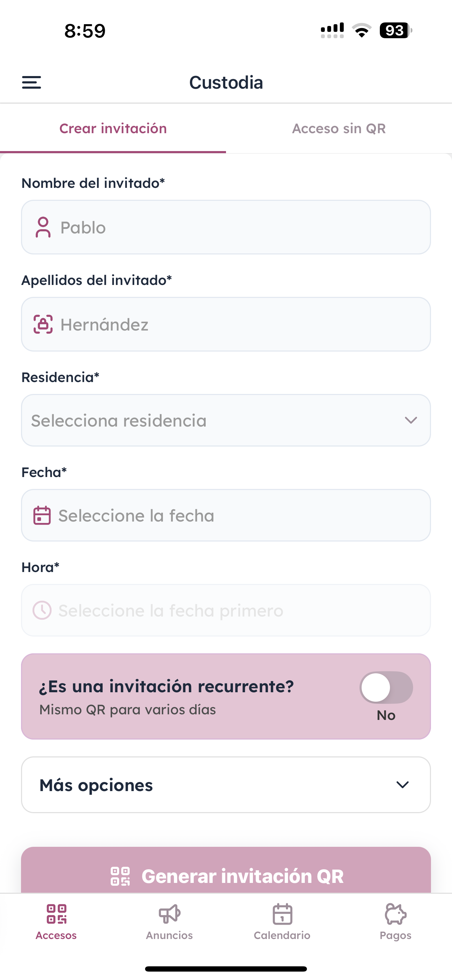Tap the calendar icon in Fecha field

click(x=42, y=516)
